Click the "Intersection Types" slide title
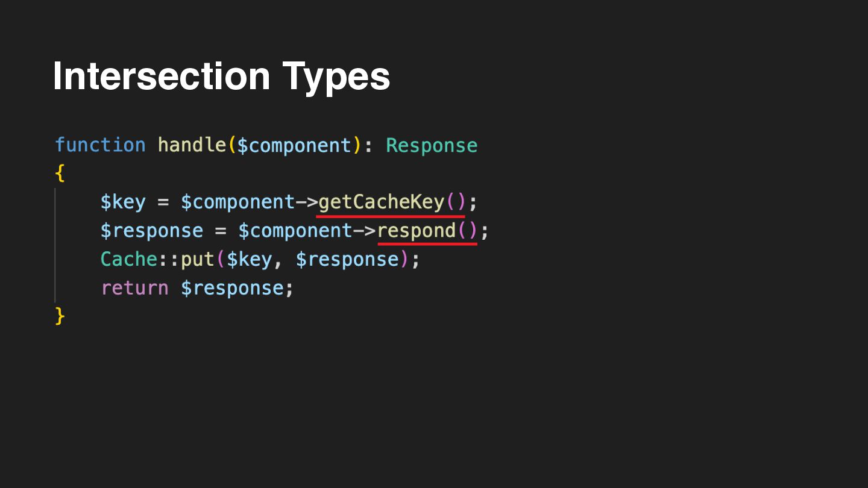Screen dimensions: 868x488 click(221, 76)
